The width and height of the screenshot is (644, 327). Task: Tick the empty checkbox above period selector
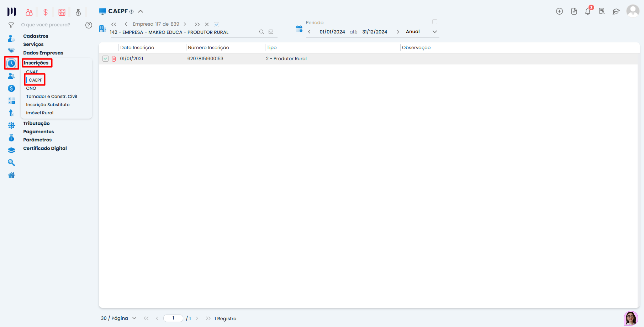point(435,22)
